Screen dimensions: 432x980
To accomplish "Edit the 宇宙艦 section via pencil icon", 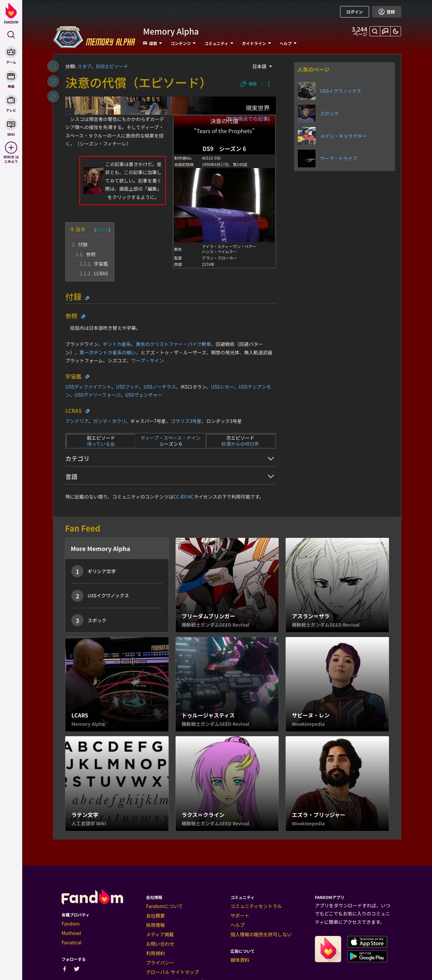I will pyautogui.click(x=87, y=377).
